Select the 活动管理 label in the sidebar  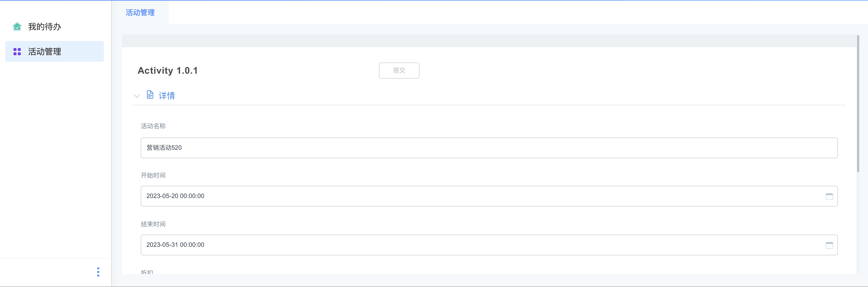point(44,51)
